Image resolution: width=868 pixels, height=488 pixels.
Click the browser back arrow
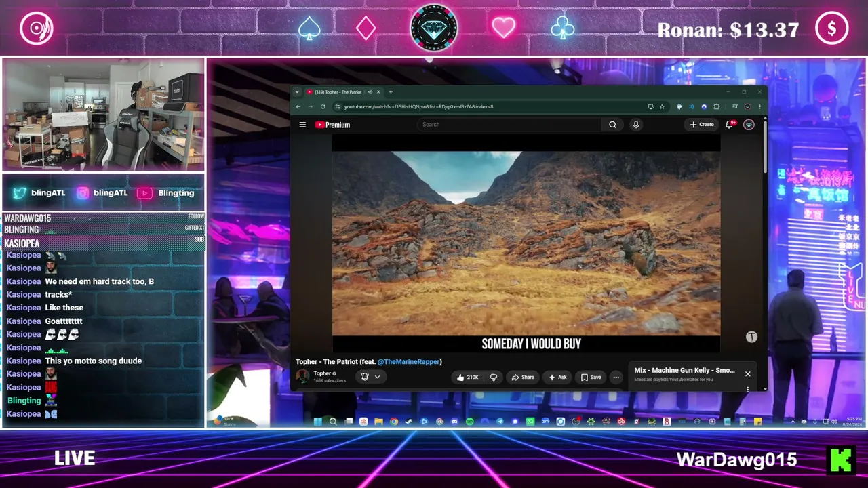point(298,106)
